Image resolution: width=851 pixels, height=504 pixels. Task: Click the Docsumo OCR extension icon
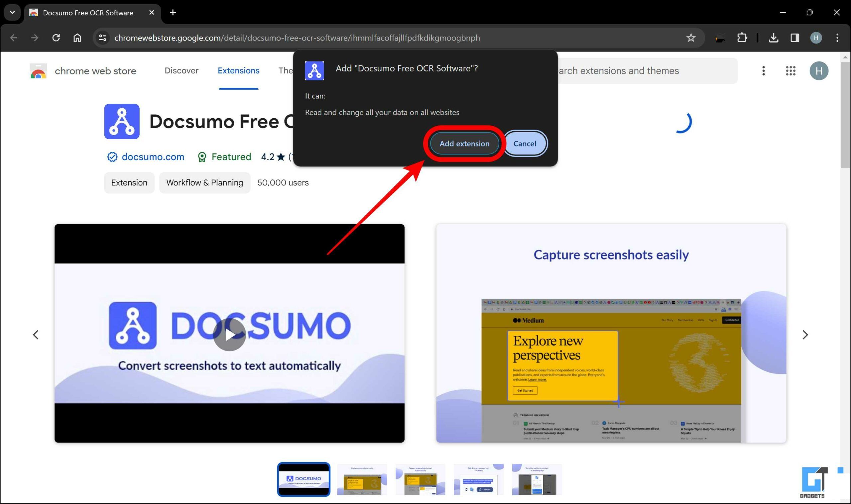pos(314,71)
